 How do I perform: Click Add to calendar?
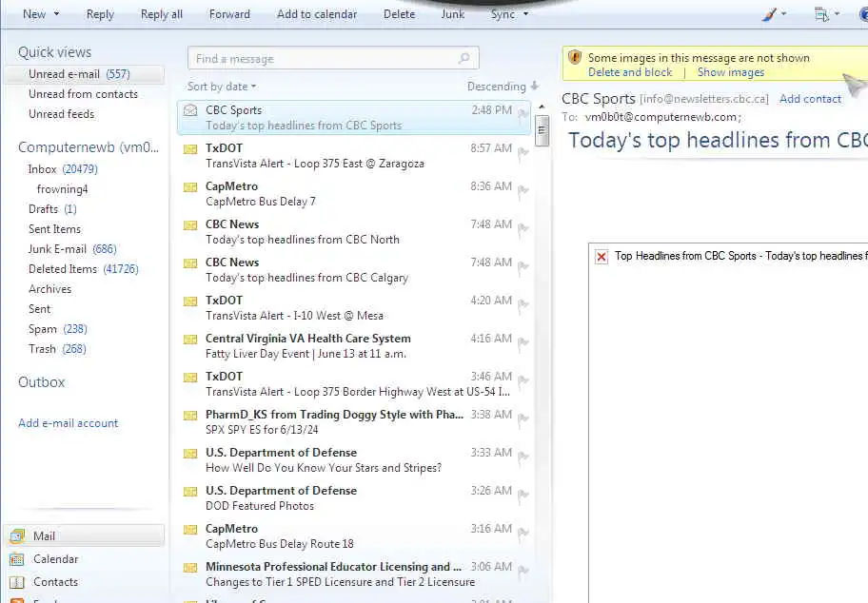coord(317,14)
